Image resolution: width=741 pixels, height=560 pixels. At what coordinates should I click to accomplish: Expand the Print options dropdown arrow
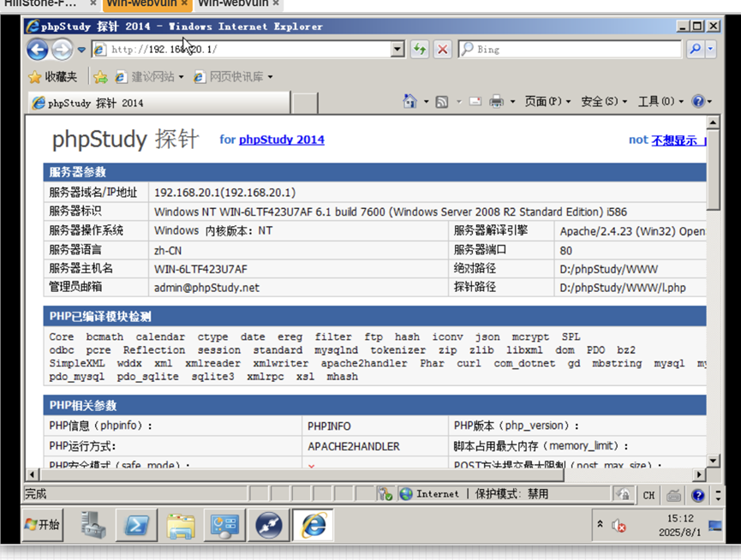tap(512, 102)
